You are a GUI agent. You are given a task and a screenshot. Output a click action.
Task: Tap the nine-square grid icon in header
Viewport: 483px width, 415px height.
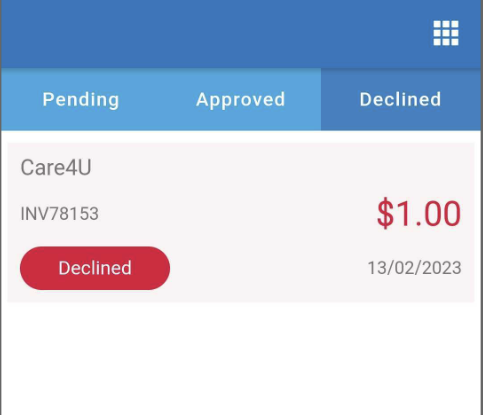pos(446,33)
